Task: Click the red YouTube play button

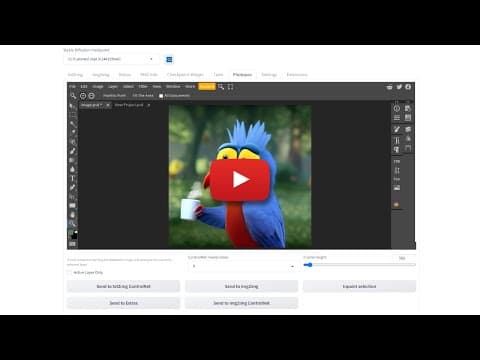Action: (240, 180)
